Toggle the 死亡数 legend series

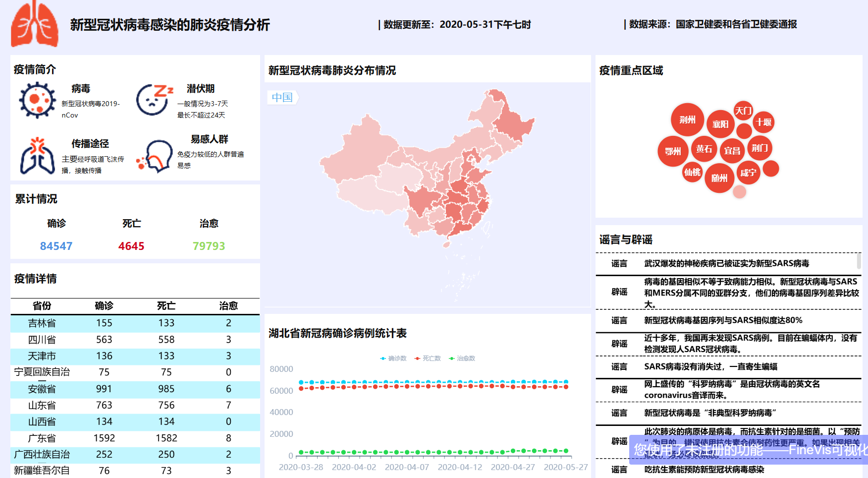click(428, 358)
